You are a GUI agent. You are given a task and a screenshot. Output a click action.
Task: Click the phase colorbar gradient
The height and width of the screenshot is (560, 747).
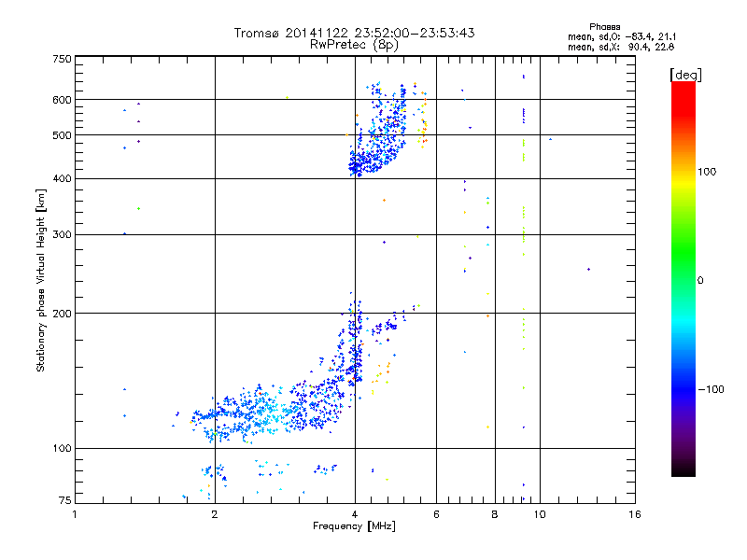click(684, 279)
